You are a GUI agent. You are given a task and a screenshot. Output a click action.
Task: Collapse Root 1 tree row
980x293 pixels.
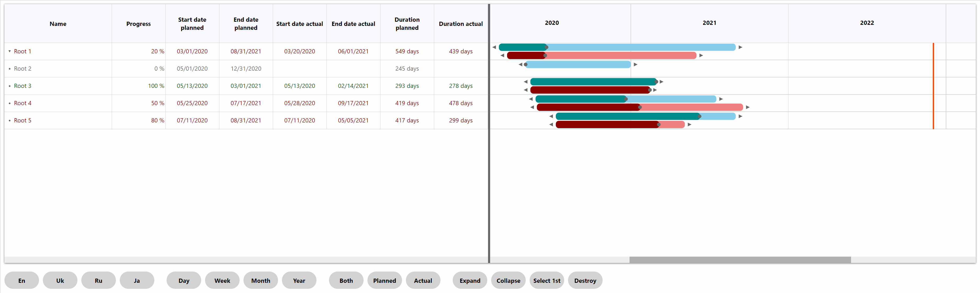pyautogui.click(x=9, y=51)
